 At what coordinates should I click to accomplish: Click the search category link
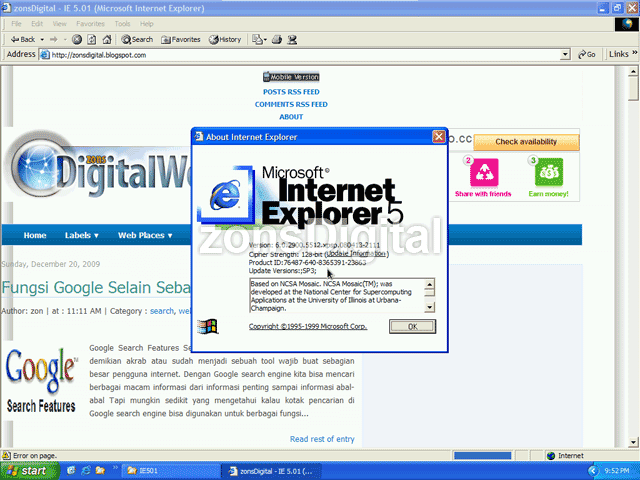pos(162,311)
